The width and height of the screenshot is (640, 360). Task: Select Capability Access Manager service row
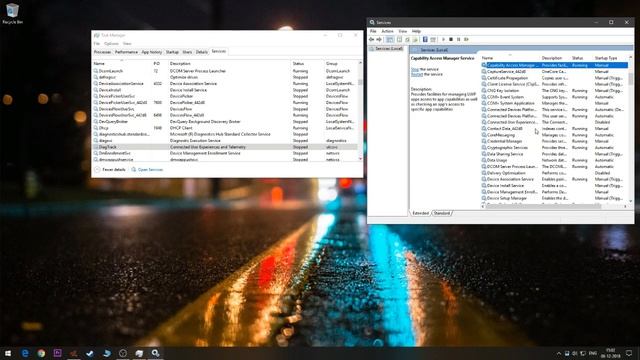pos(554,65)
